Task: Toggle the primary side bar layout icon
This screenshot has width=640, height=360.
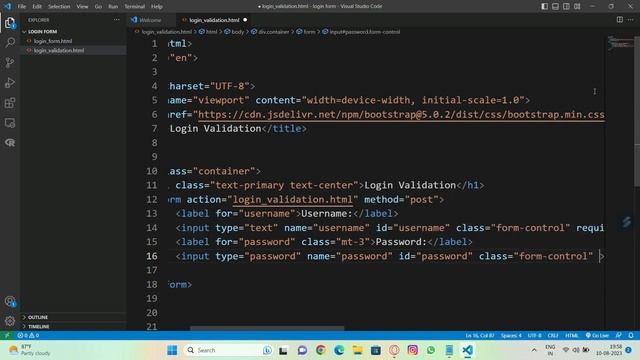Action: pos(544,6)
